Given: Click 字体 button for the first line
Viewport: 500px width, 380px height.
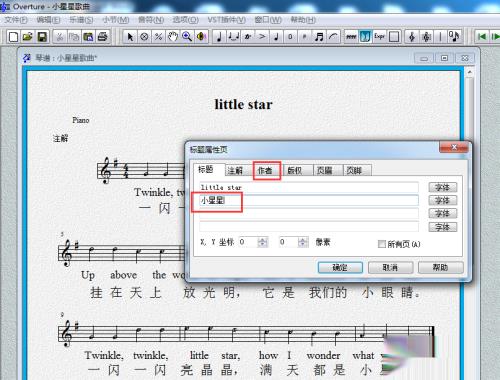Looking at the screenshot, I should click(x=443, y=187).
